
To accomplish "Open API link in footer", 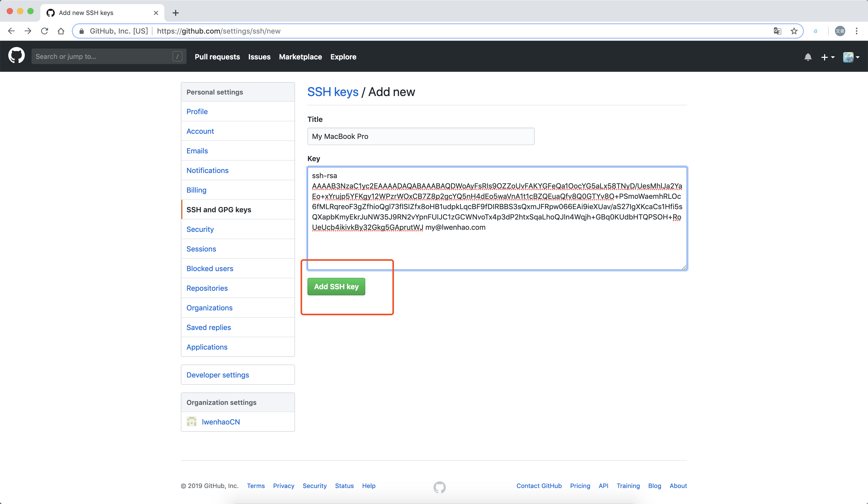I will pyautogui.click(x=603, y=486).
